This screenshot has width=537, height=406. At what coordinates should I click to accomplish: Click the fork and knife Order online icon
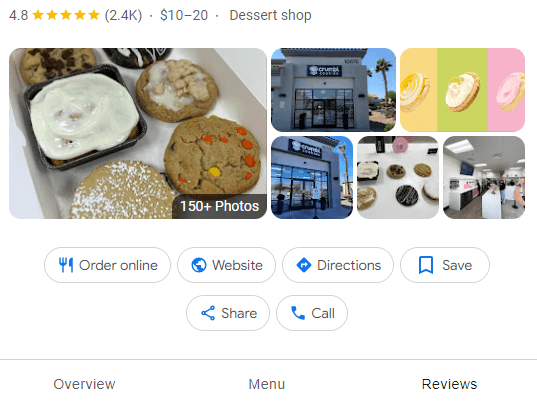(66, 265)
